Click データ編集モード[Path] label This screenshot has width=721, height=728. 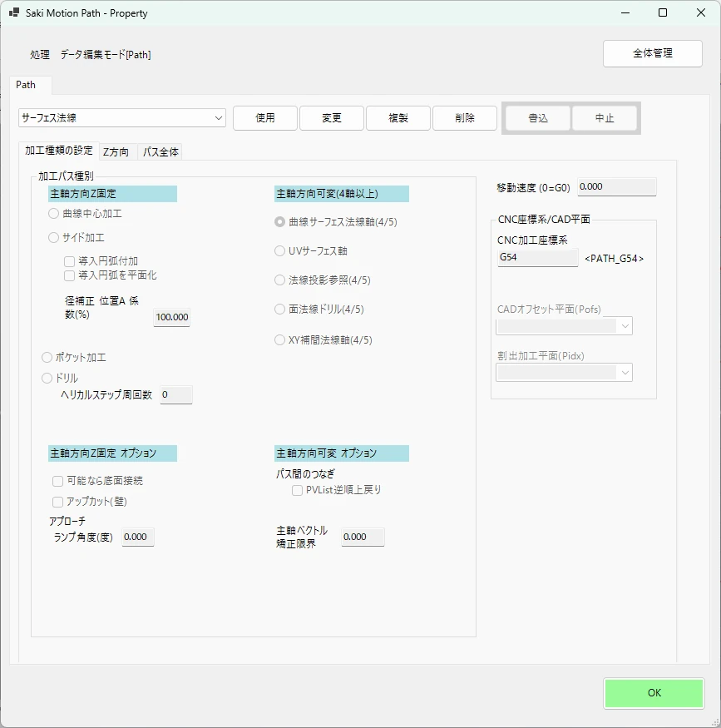(x=106, y=54)
